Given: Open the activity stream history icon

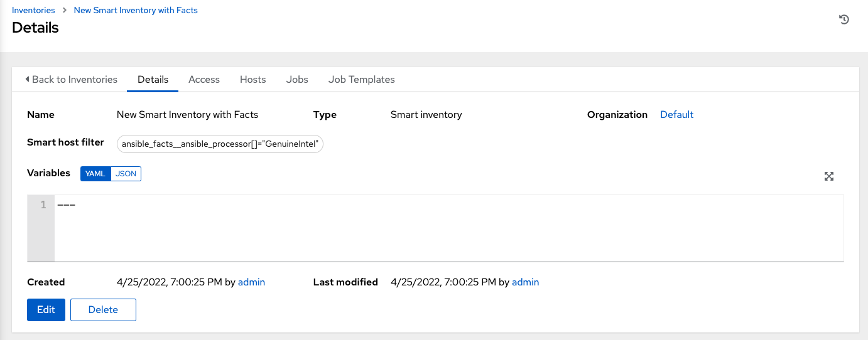Looking at the screenshot, I should (844, 20).
